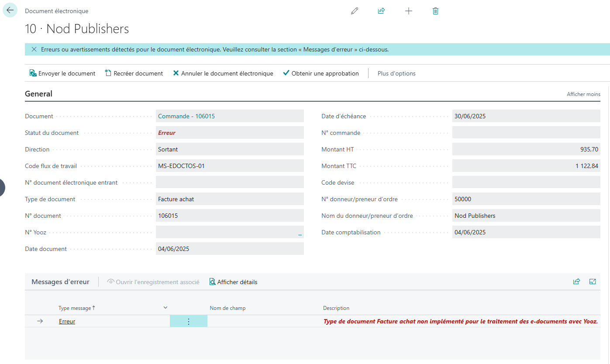Expand Messages d'erreur to full view
The image size is (610, 364).
click(593, 282)
